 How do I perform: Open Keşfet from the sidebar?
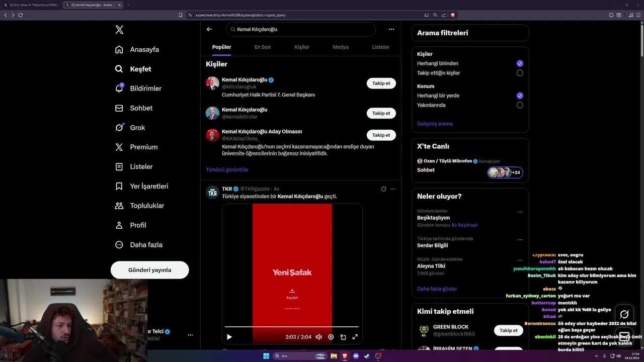(x=133, y=69)
